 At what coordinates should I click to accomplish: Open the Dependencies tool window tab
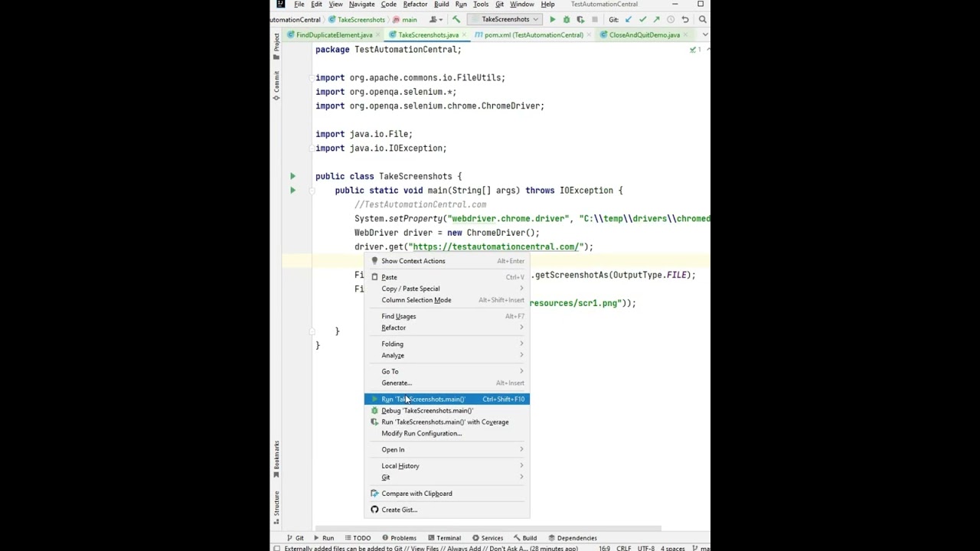(x=573, y=538)
